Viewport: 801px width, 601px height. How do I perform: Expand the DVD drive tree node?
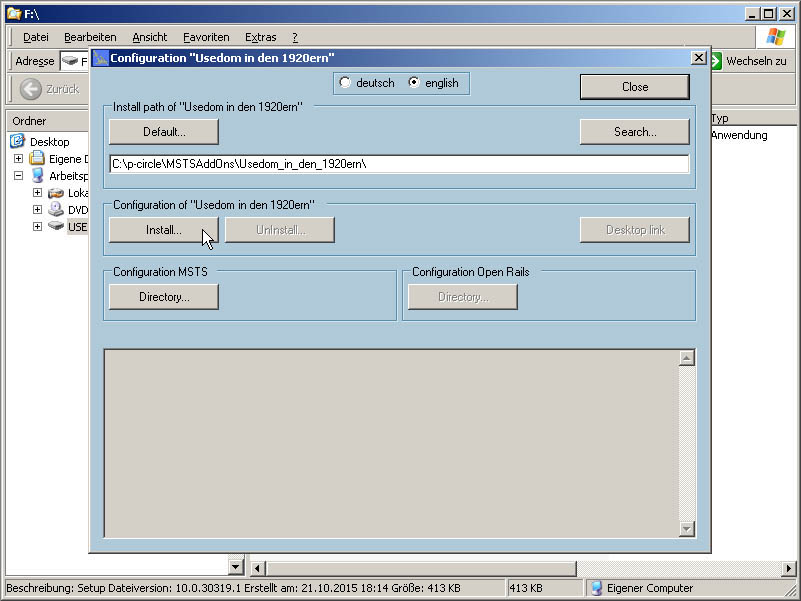pos(37,210)
